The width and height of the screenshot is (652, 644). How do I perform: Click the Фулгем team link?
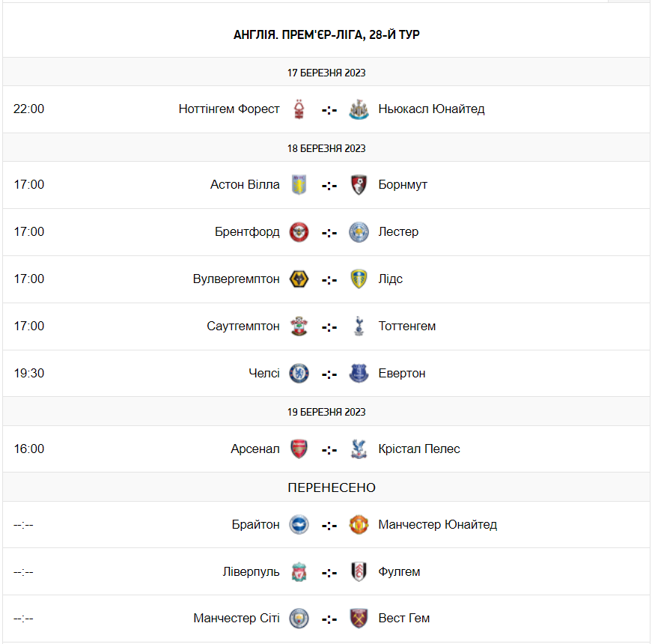point(399,571)
